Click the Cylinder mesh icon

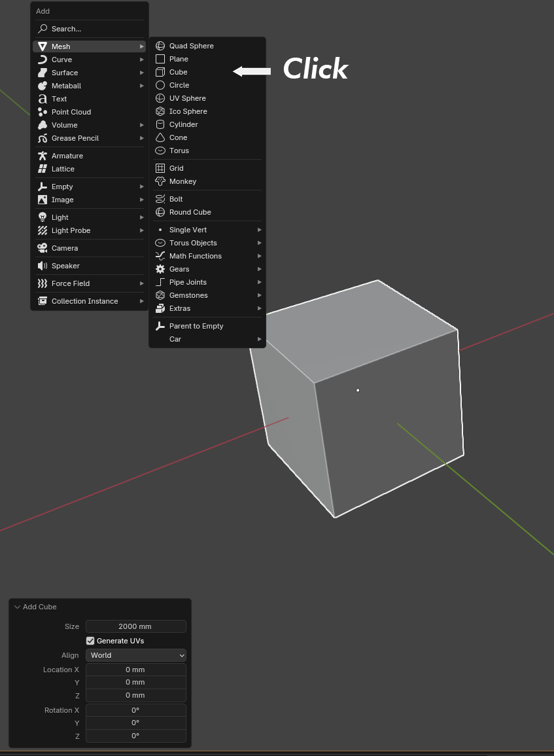(160, 124)
